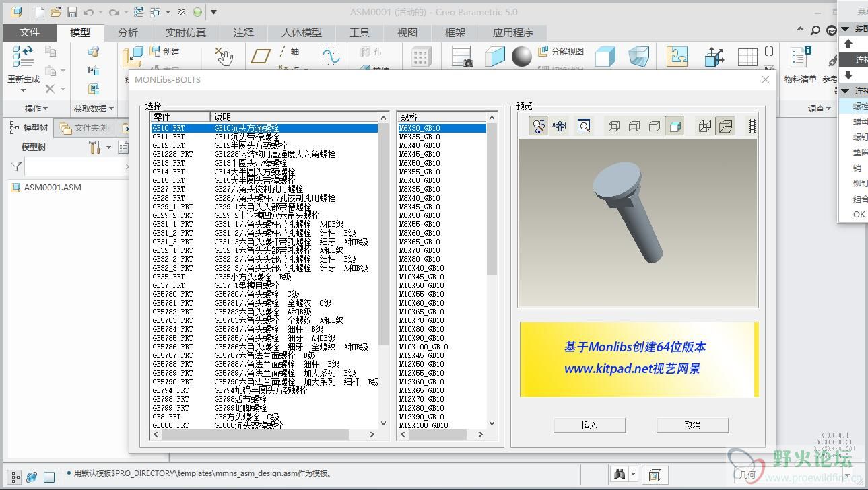
Task: Click the sketch curve wave icon
Action: [x=331, y=56]
